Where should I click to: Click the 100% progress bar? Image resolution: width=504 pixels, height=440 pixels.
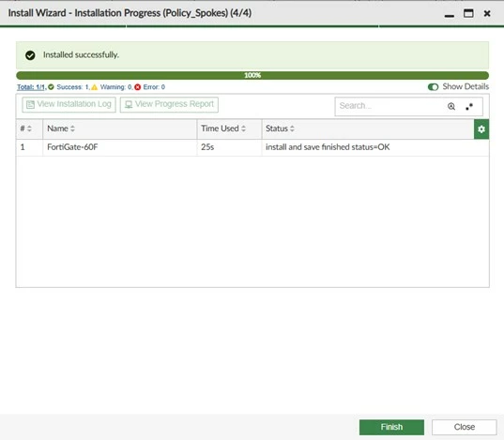pyautogui.click(x=252, y=75)
